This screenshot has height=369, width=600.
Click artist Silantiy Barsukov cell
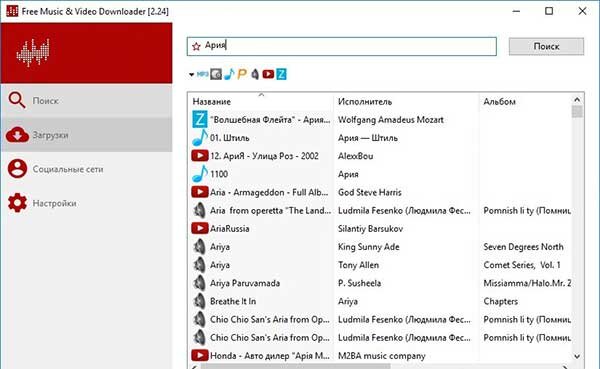click(x=370, y=229)
